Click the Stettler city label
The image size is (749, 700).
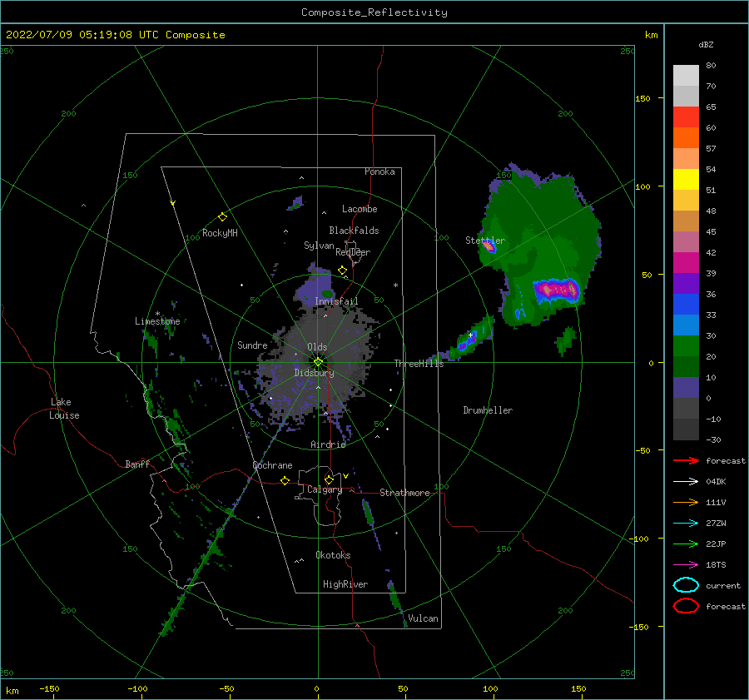coord(485,241)
